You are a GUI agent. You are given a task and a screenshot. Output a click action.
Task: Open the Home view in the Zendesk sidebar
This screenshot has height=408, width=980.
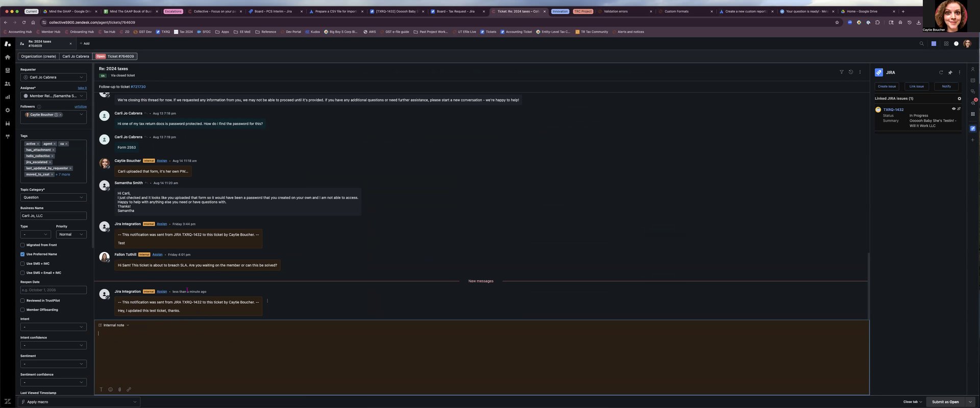[7, 57]
